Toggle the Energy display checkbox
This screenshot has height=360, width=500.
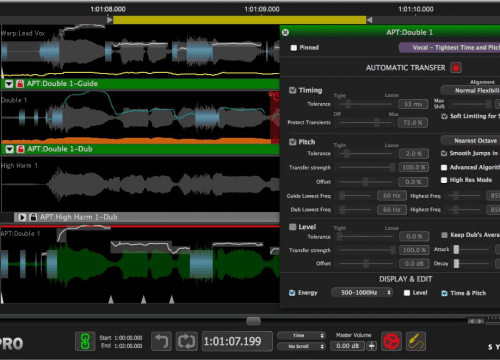pyautogui.click(x=292, y=293)
